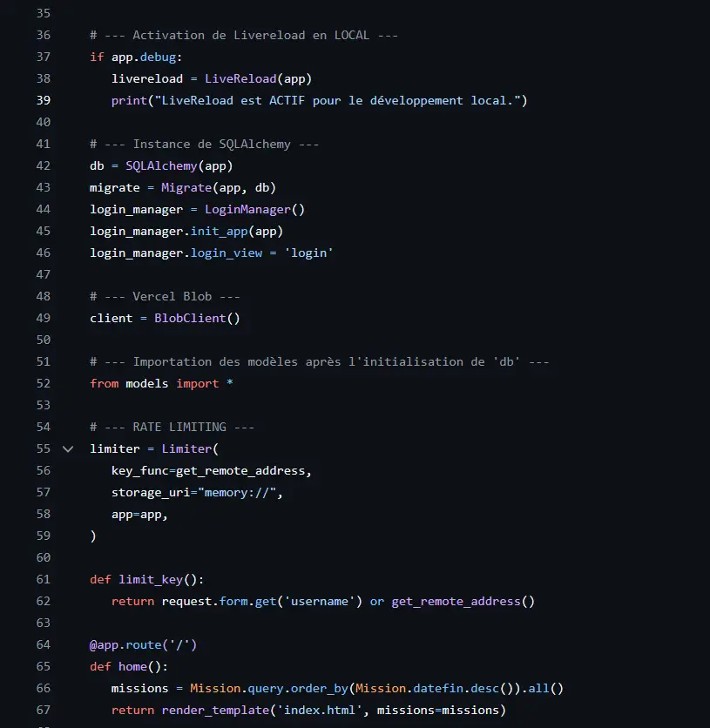Collapse the Limiter block using line 55 chevron
The height and width of the screenshot is (728, 710).
tap(67, 448)
